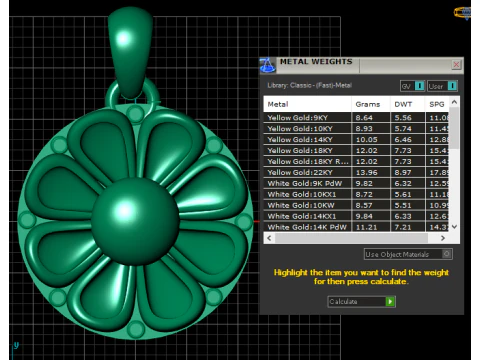Select the Yellow Gold:22KY row
Viewport: 480px width, 360px height.
click(x=356, y=172)
